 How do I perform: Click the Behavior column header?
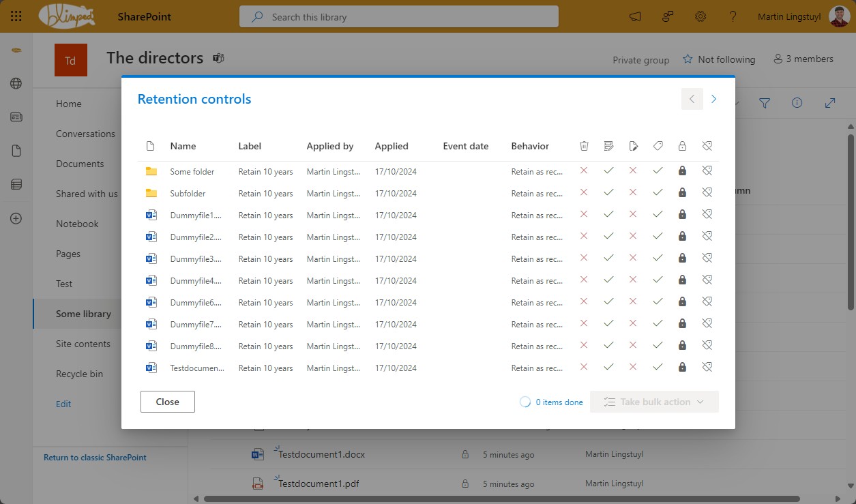point(530,146)
